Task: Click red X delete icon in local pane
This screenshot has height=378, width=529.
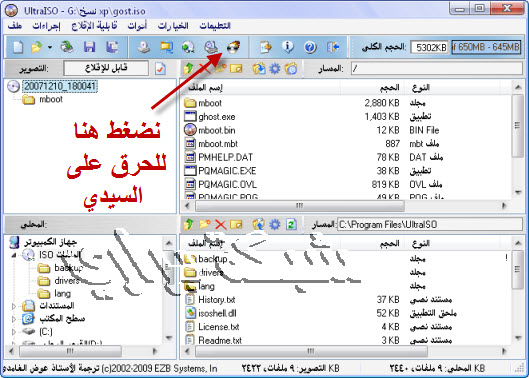Action: (221, 224)
